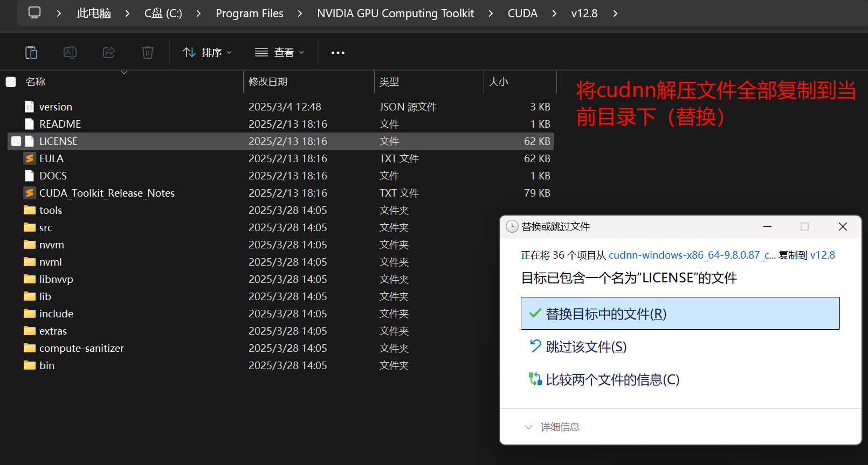This screenshot has width=868, height=465.
Task: Click the bin folder icon
Action: point(30,365)
